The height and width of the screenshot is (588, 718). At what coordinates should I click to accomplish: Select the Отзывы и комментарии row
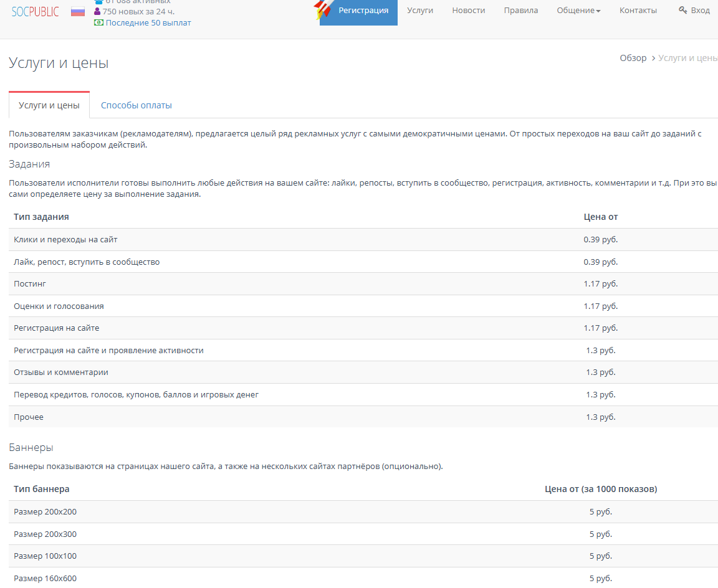(363, 372)
